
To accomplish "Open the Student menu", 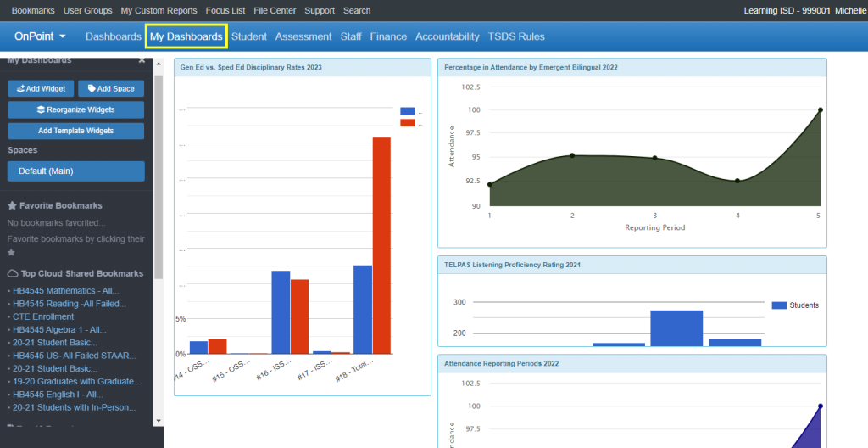I will pyautogui.click(x=249, y=36).
